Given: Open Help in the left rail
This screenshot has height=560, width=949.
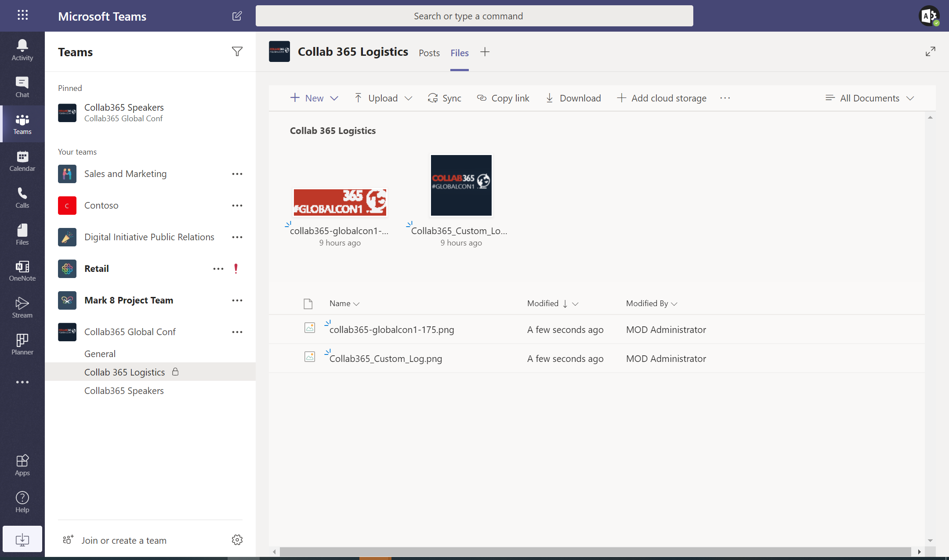Looking at the screenshot, I should [x=22, y=502].
